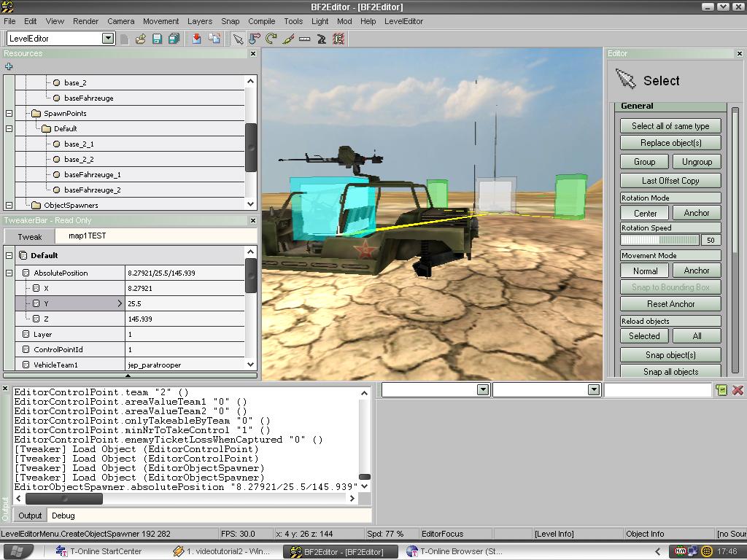Screen dimensions: 747x560
Task: Click the empty console input field
Action: 657,390
